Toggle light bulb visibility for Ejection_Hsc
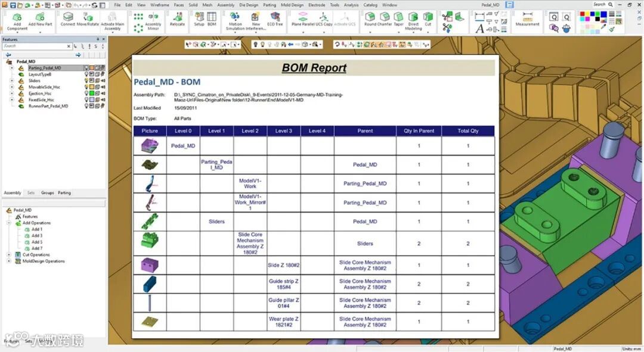 [86, 94]
